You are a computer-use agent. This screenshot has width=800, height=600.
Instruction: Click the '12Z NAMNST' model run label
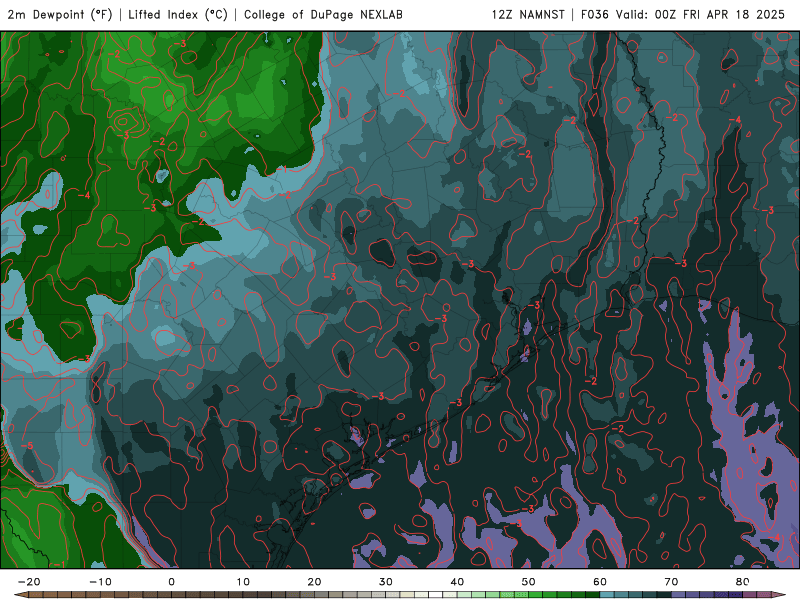click(528, 15)
